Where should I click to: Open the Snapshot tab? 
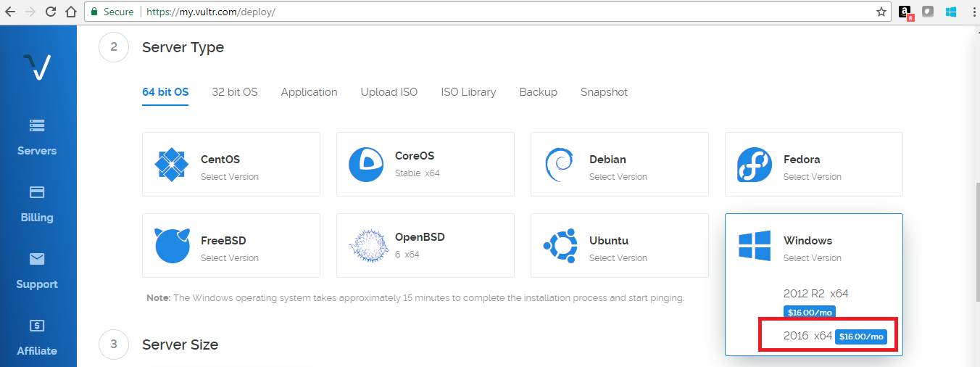pyautogui.click(x=604, y=92)
